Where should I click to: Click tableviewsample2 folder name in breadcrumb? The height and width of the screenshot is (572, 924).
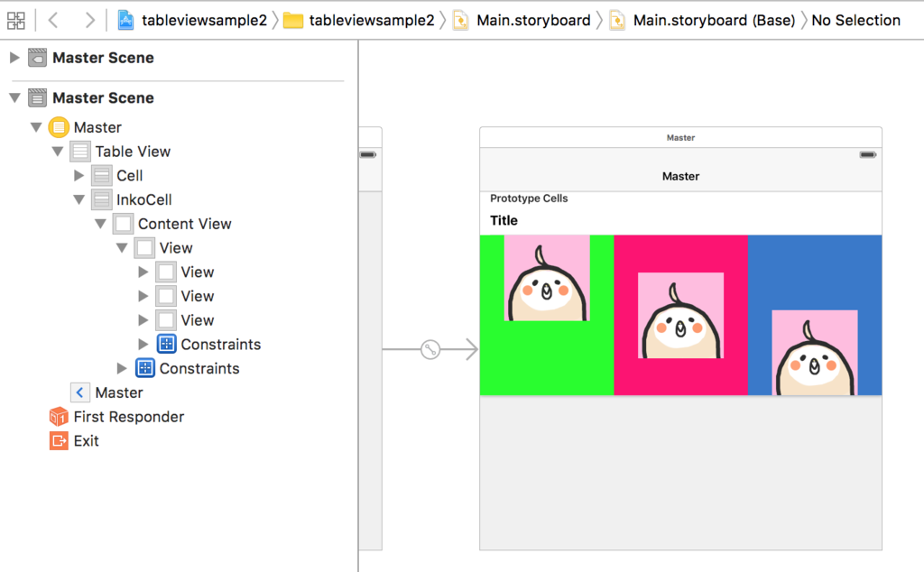click(x=372, y=21)
